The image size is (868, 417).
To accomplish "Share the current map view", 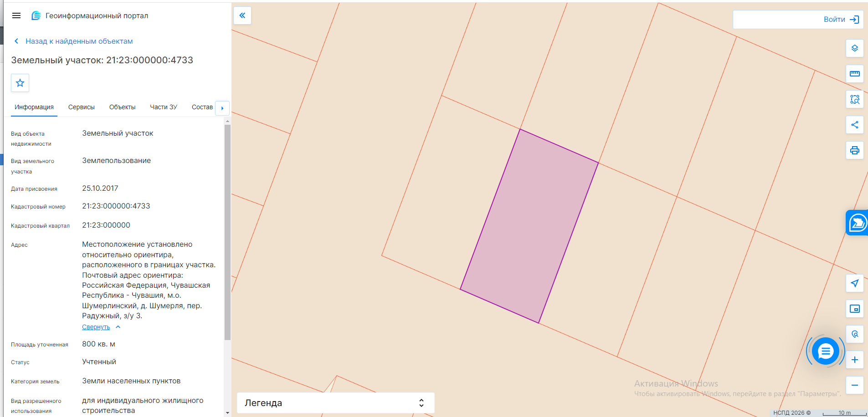I will pyautogui.click(x=855, y=125).
